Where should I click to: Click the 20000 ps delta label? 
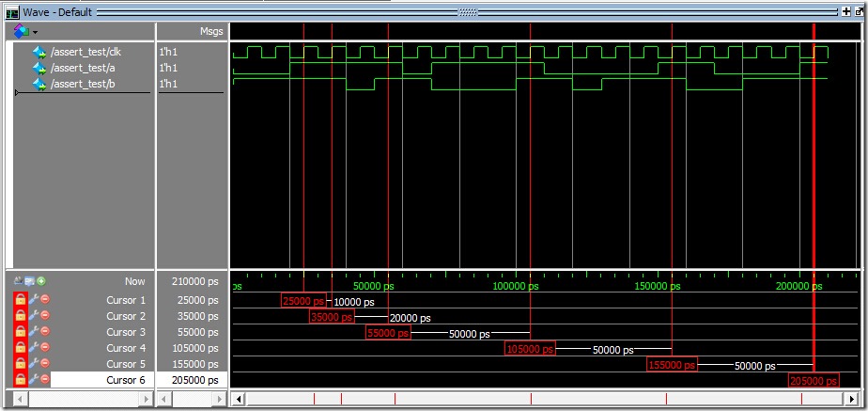point(411,319)
